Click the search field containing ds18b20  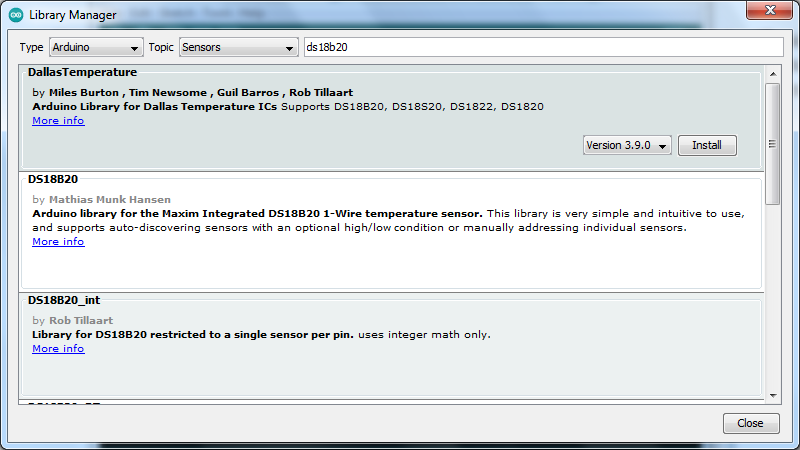543,47
